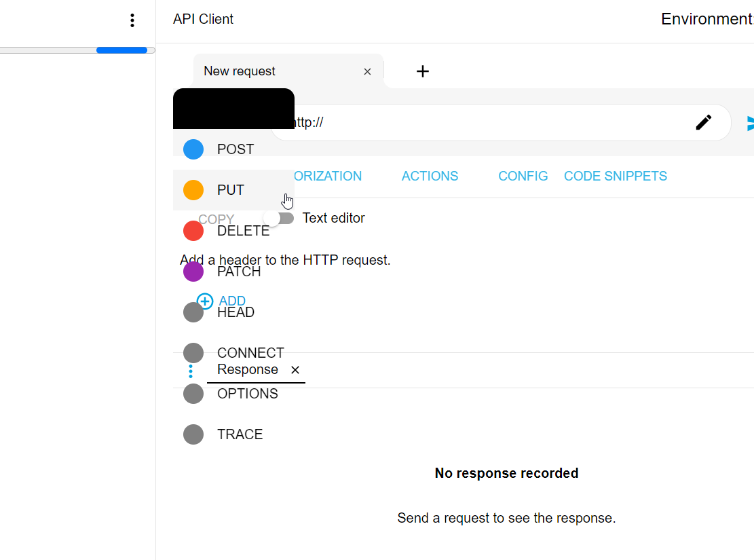Select the OPTIONS method option
Image resolution: width=754 pixels, height=560 pixels.
click(233, 394)
